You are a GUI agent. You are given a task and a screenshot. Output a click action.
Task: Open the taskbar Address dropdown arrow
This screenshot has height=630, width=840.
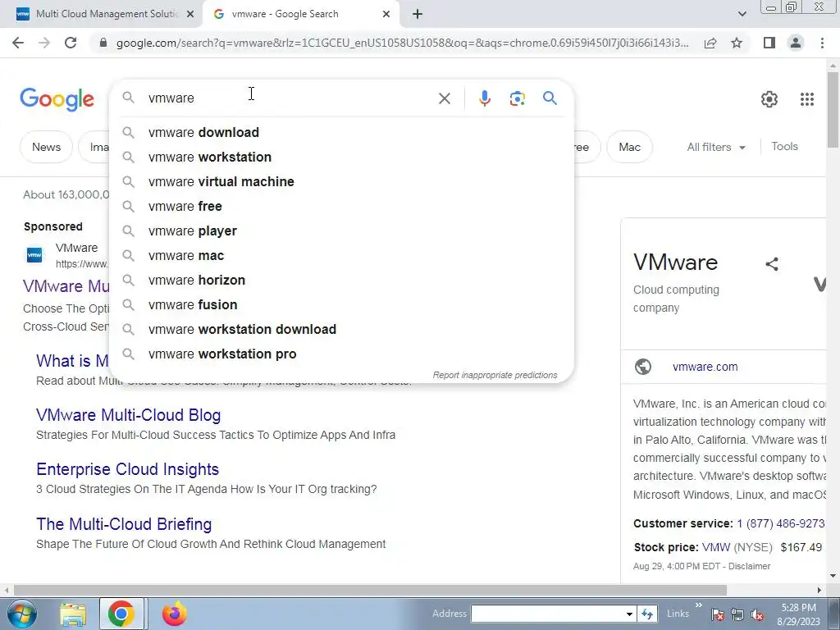(x=629, y=614)
